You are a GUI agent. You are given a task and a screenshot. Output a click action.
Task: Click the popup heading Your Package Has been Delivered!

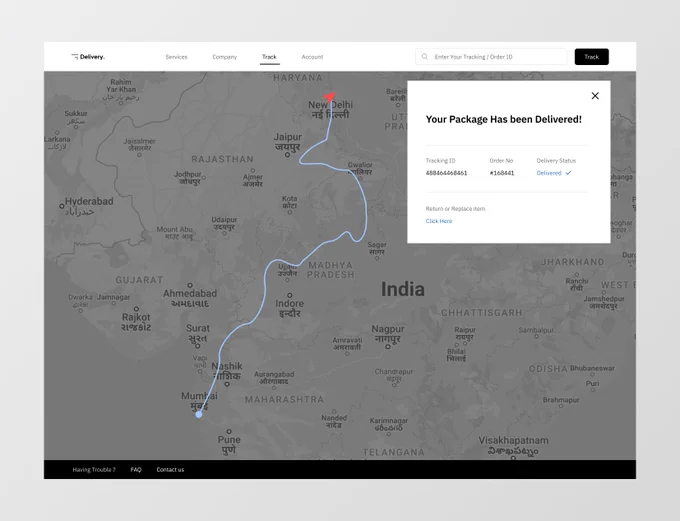[503, 119]
